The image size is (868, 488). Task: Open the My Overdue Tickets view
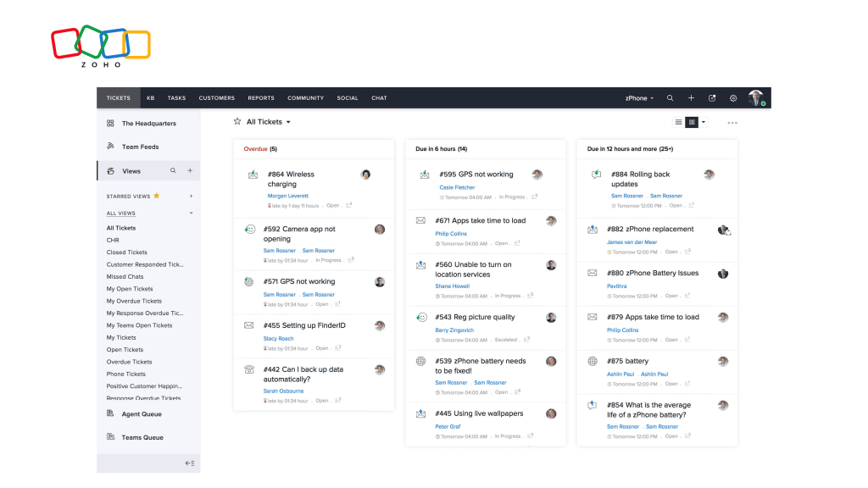(x=133, y=300)
